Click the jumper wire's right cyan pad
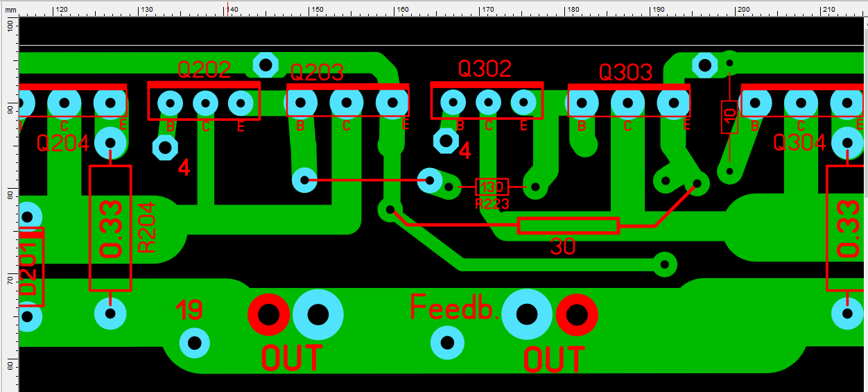Viewport: 868px width, 392px height. point(430,180)
